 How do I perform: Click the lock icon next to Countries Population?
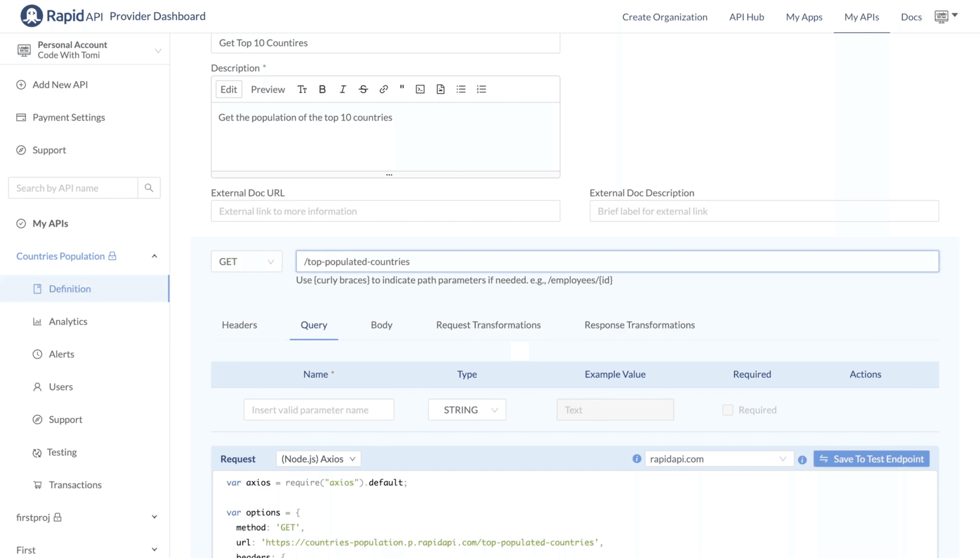[112, 256]
